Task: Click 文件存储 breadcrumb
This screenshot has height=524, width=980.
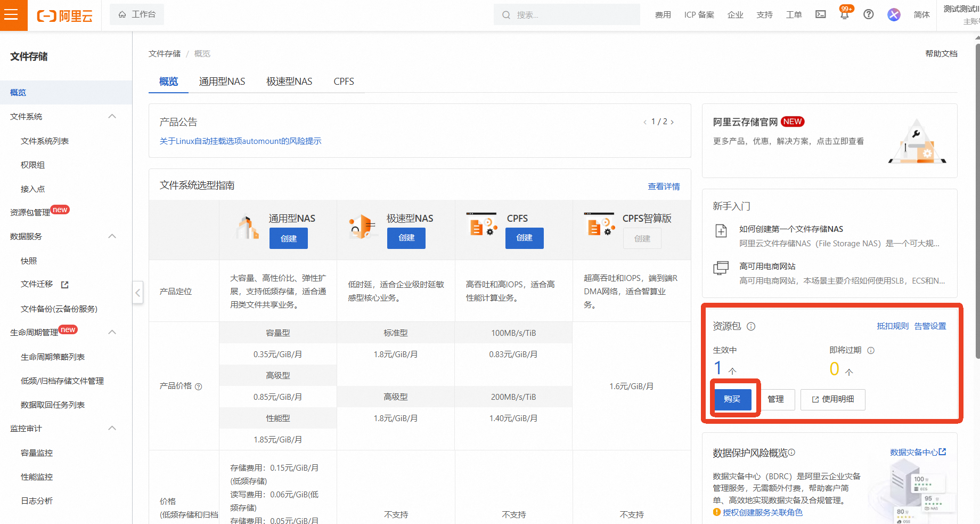Action: pyautogui.click(x=165, y=54)
